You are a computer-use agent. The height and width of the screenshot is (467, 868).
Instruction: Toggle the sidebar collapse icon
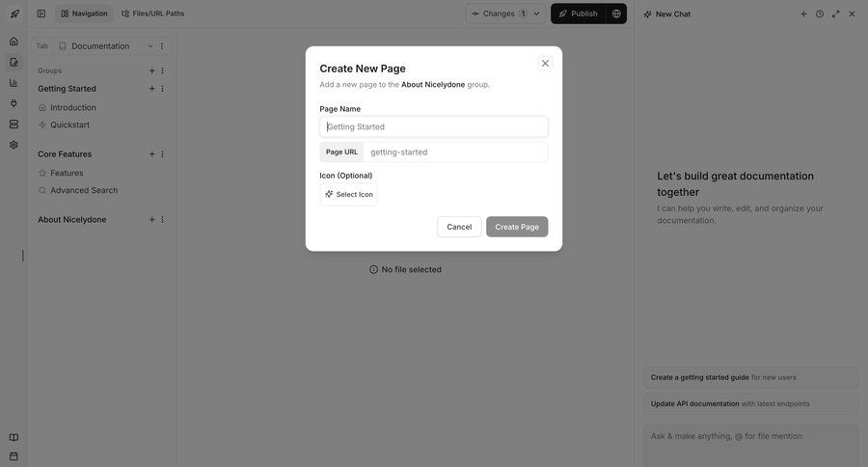tap(41, 14)
